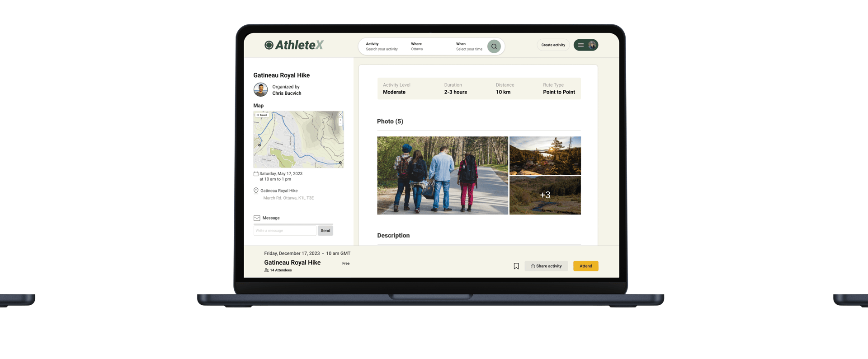This screenshot has width=868, height=359.
Task: Zoom out on the map
Action: [340, 123]
